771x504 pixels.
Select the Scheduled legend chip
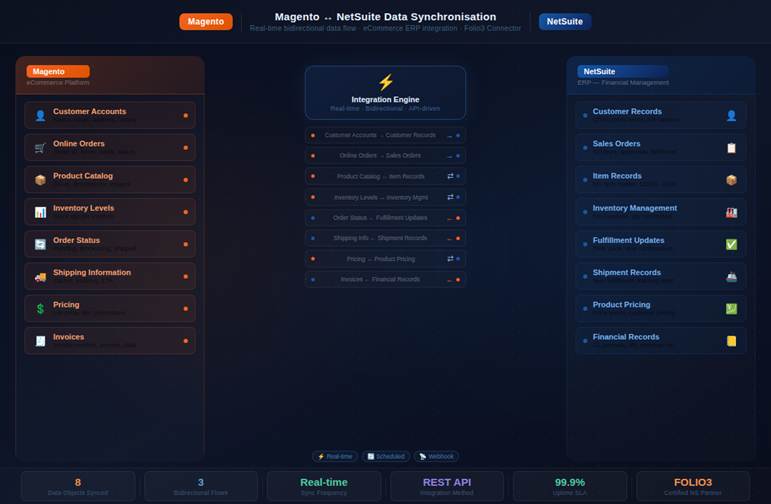pos(386,456)
